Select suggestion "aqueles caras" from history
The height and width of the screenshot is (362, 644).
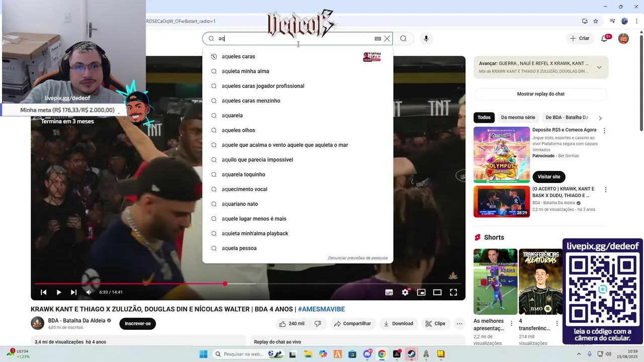click(297, 56)
